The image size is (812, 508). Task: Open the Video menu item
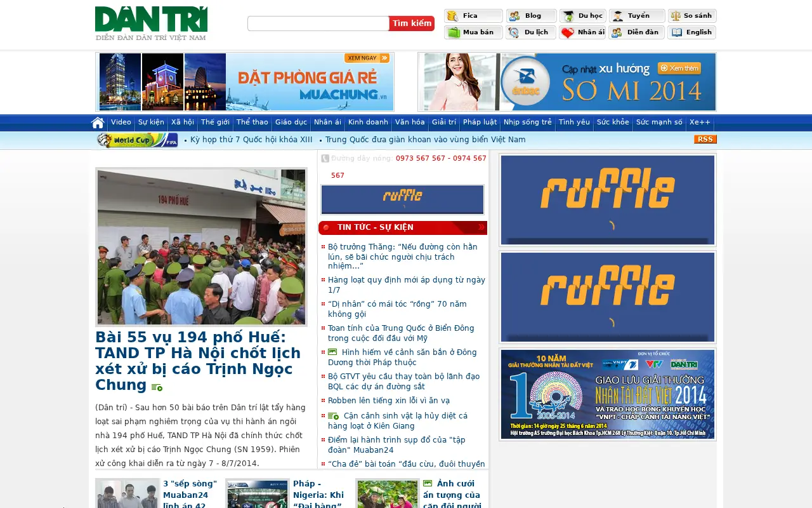[121, 122]
